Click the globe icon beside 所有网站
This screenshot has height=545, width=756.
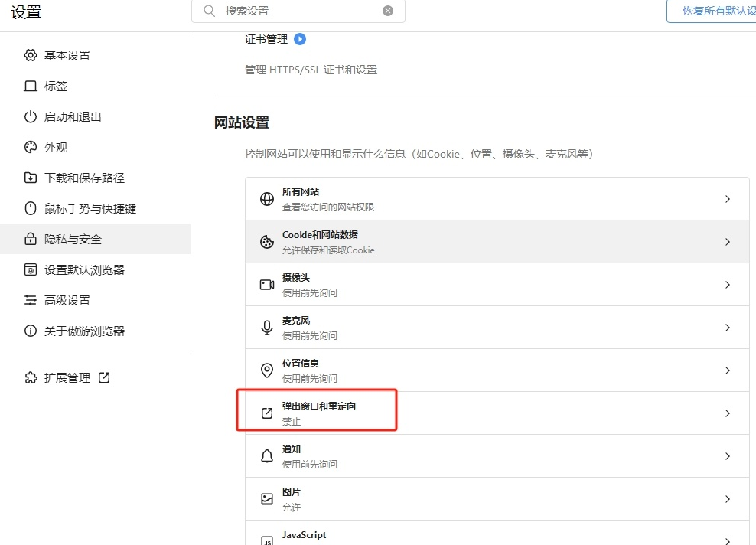pyautogui.click(x=266, y=198)
